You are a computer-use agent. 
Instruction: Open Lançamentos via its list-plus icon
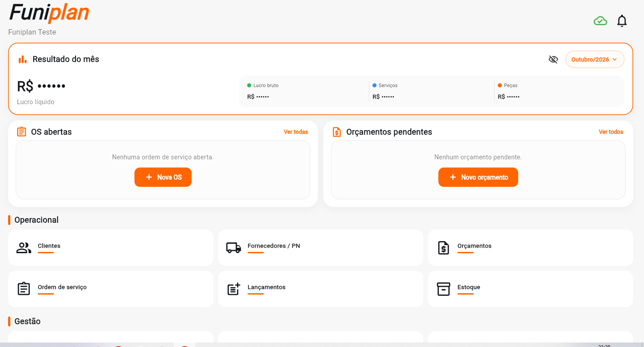coord(234,289)
